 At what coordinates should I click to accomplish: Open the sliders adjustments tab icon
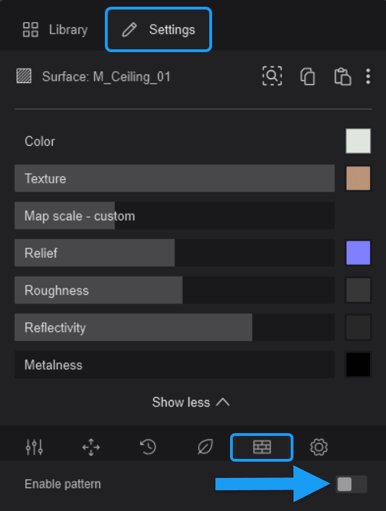point(34,447)
